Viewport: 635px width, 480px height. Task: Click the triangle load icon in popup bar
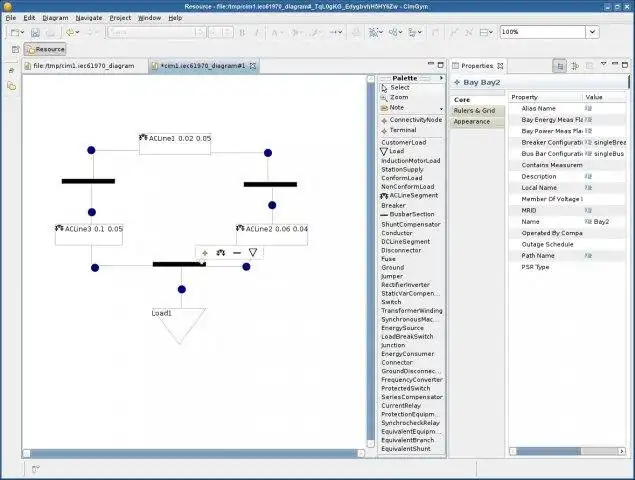(253, 253)
